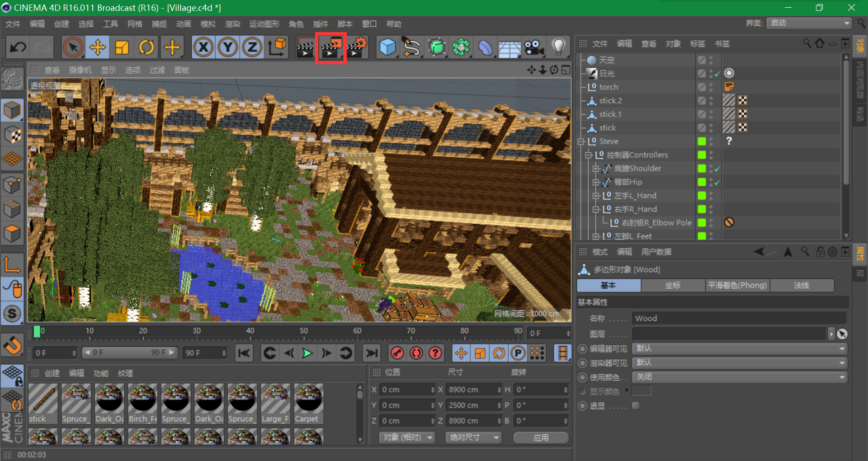Toggle the visibility dots of 天空
The height and width of the screenshot is (461, 868).
(711, 60)
